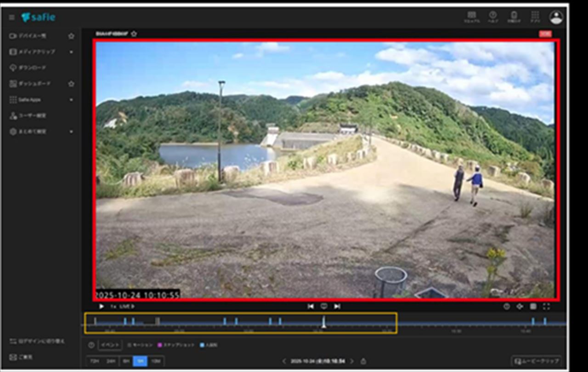The width and height of the screenshot is (588, 372).
Task: Enter fullscreen video mode
Action: (x=546, y=306)
